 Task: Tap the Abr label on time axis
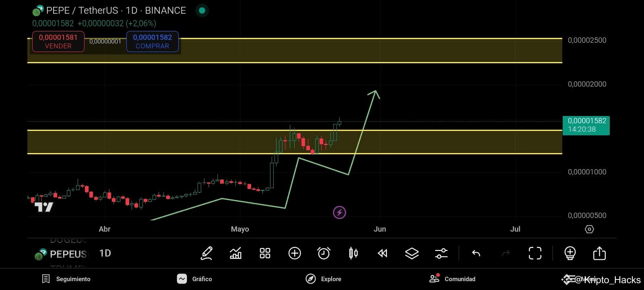105,229
